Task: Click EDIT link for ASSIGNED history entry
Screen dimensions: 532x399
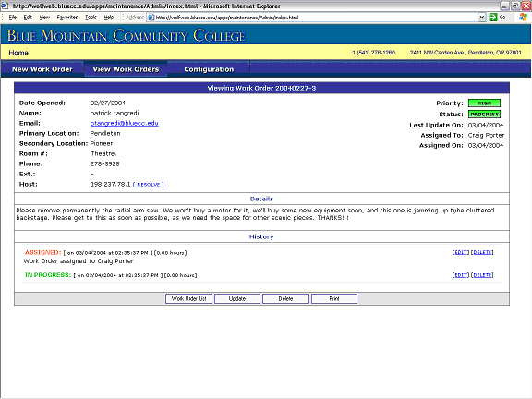Action: pos(461,252)
